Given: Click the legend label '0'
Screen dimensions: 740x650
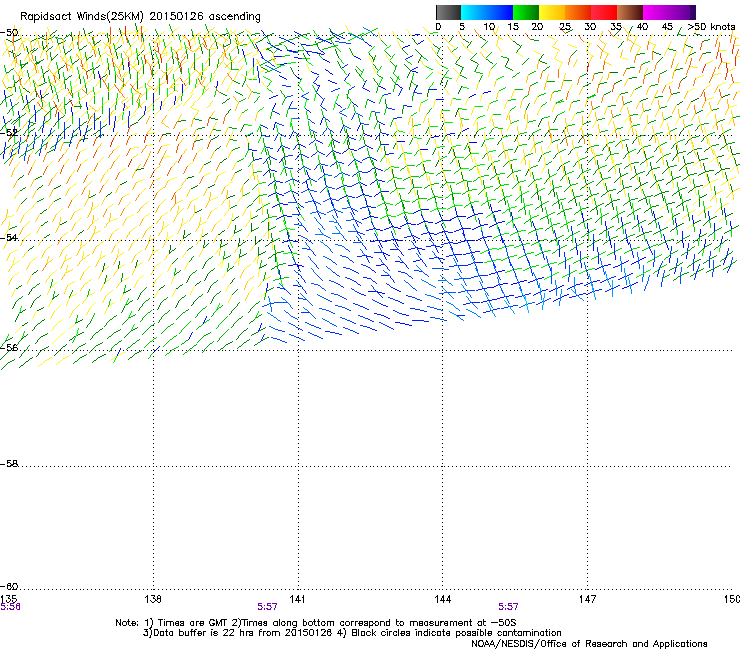Looking at the screenshot, I should coord(438,27).
